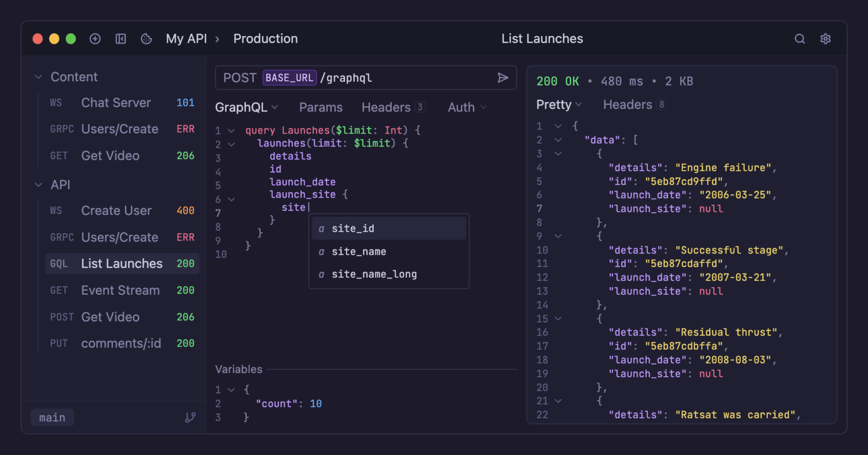Select the Production environment
The image size is (868, 455).
[x=265, y=39]
